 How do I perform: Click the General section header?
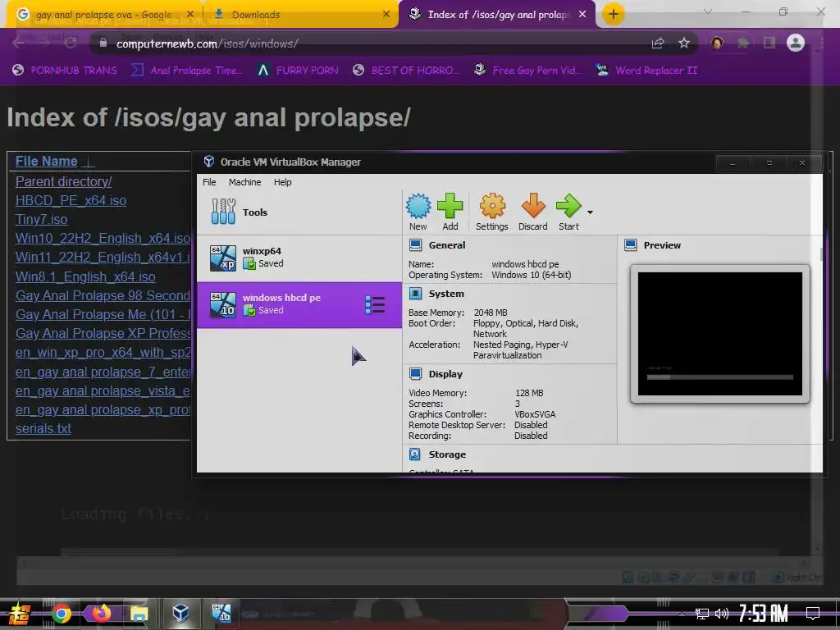coord(447,245)
